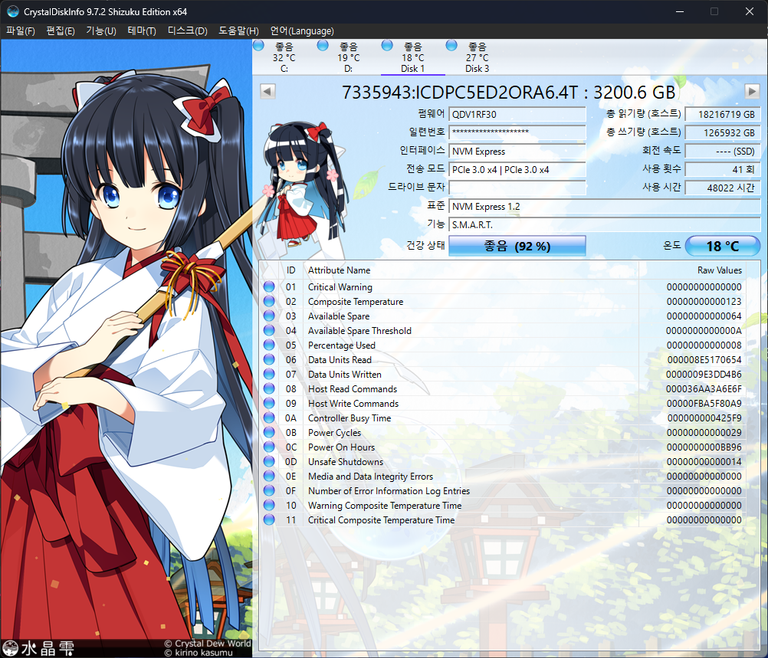Select the Disk 3 tab
This screenshot has height=658, width=768.
click(x=477, y=57)
